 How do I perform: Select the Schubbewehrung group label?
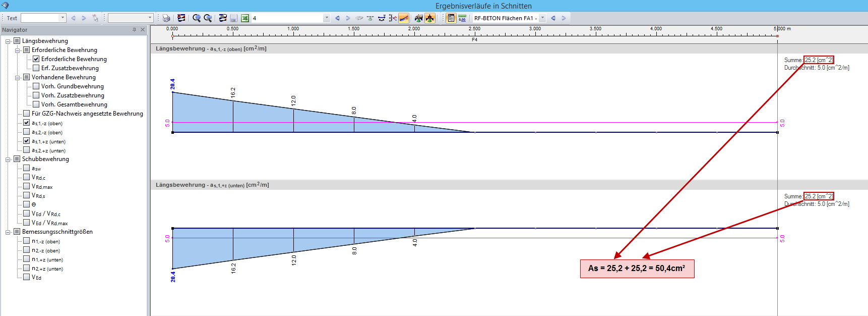coord(45,159)
